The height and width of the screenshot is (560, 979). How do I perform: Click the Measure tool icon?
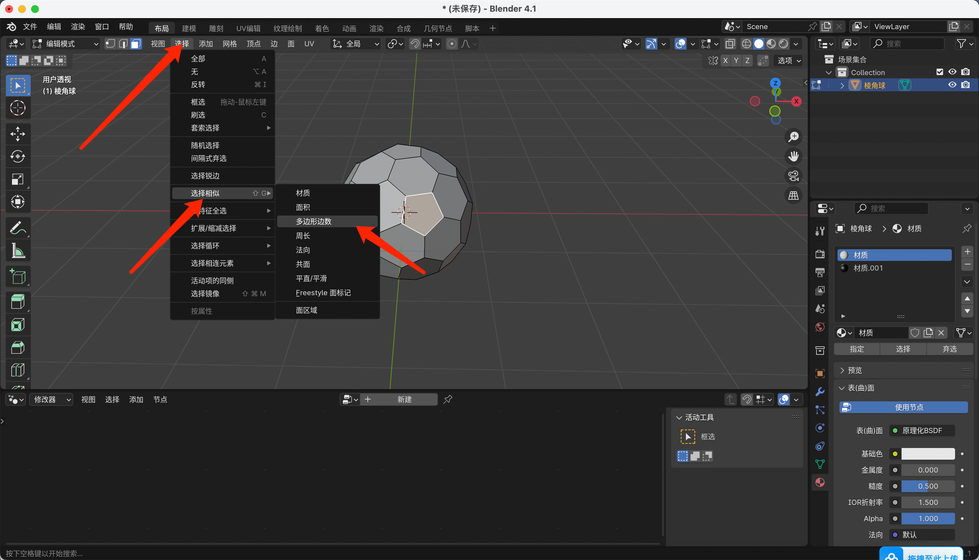pos(18,251)
